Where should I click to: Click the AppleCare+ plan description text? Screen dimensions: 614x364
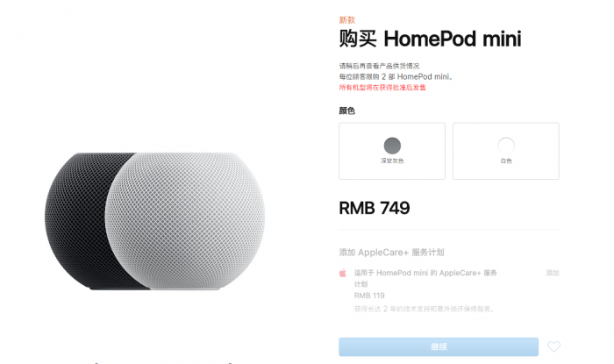click(425, 278)
